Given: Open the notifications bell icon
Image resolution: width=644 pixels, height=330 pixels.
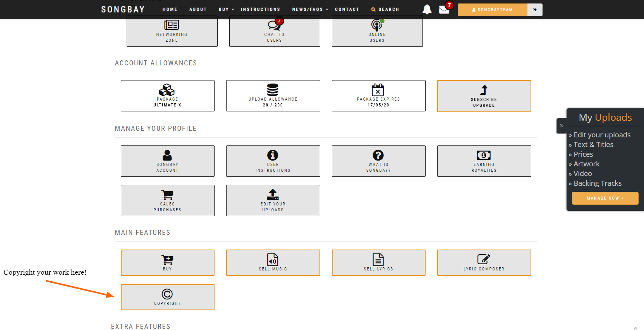Looking at the screenshot, I should point(427,9).
